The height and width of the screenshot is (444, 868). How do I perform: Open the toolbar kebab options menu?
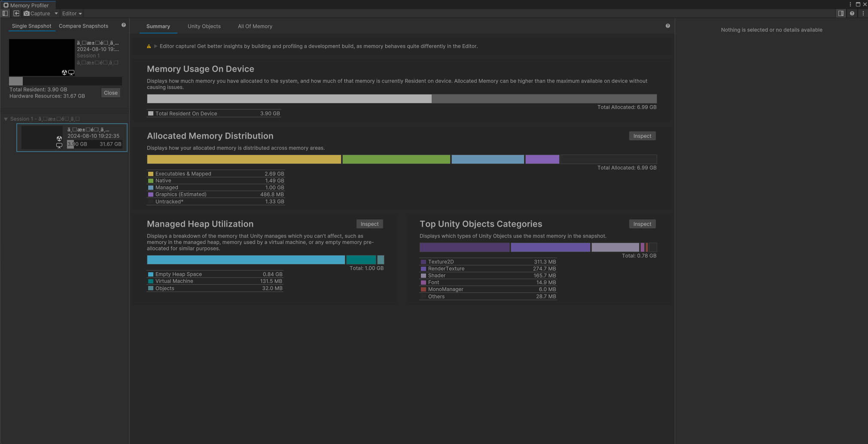(863, 13)
